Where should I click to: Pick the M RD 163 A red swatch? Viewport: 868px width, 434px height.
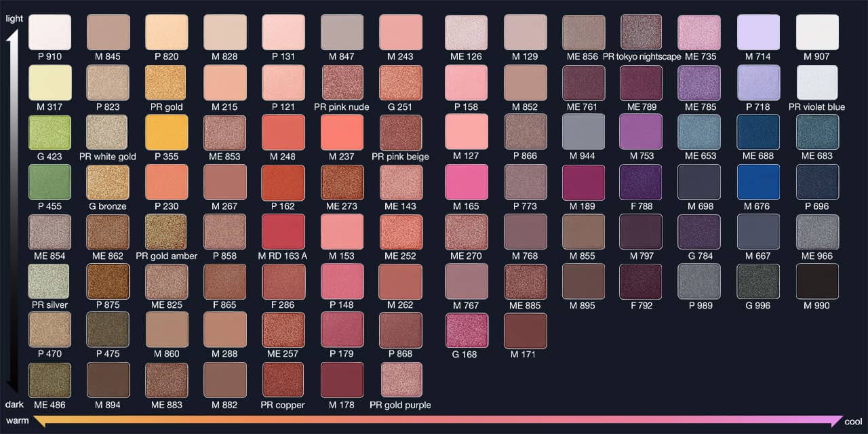click(283, 232)
